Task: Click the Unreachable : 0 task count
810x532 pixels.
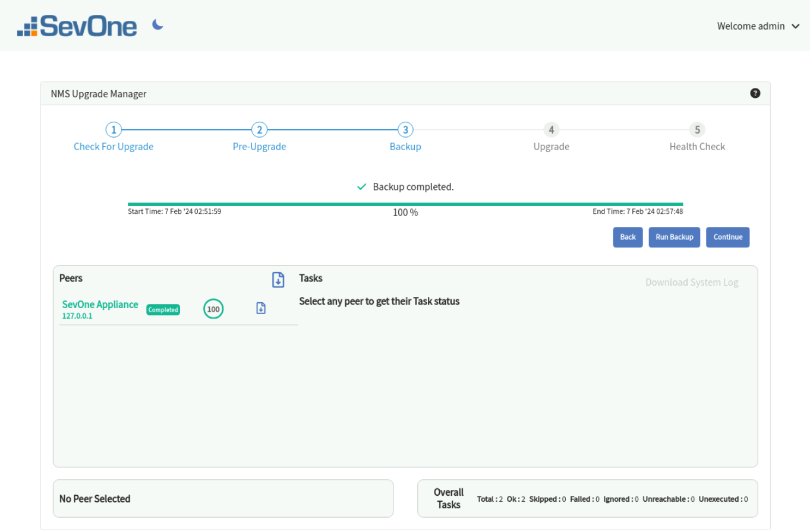Action: click(x=669, y=499)
